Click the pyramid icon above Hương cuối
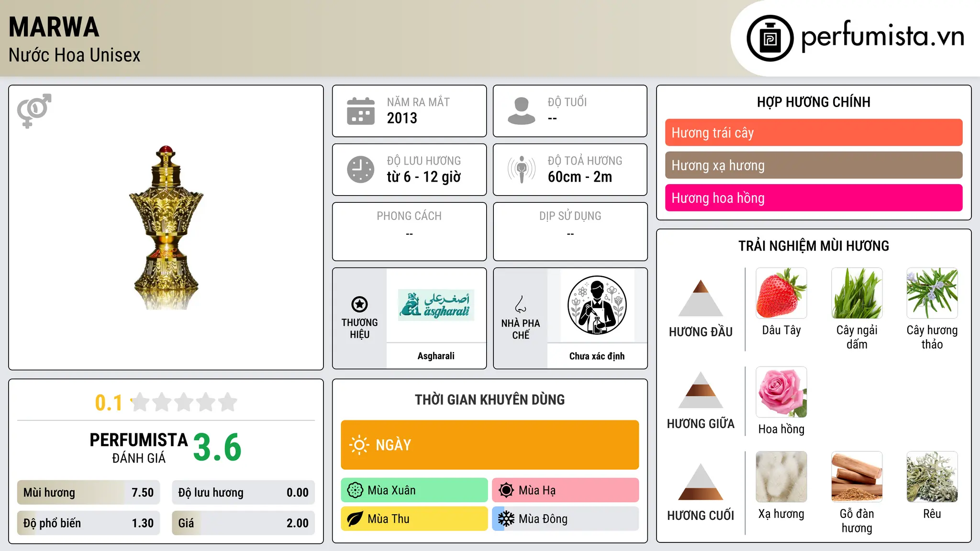980x551 pixels. 701,482
